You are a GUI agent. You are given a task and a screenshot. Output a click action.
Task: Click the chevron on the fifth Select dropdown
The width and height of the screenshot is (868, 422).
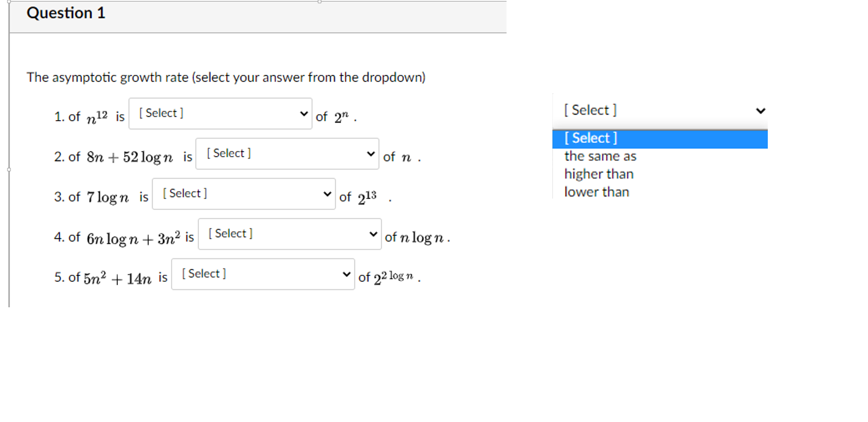coord(347,274)
